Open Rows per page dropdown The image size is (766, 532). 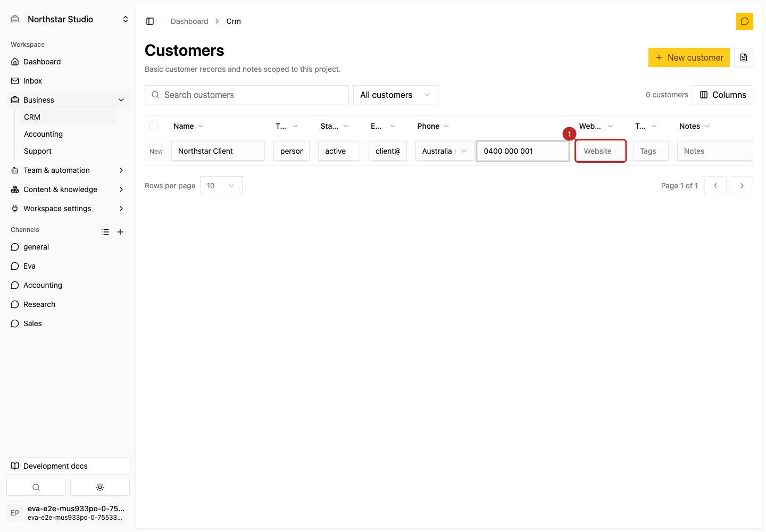pos(221,186)
